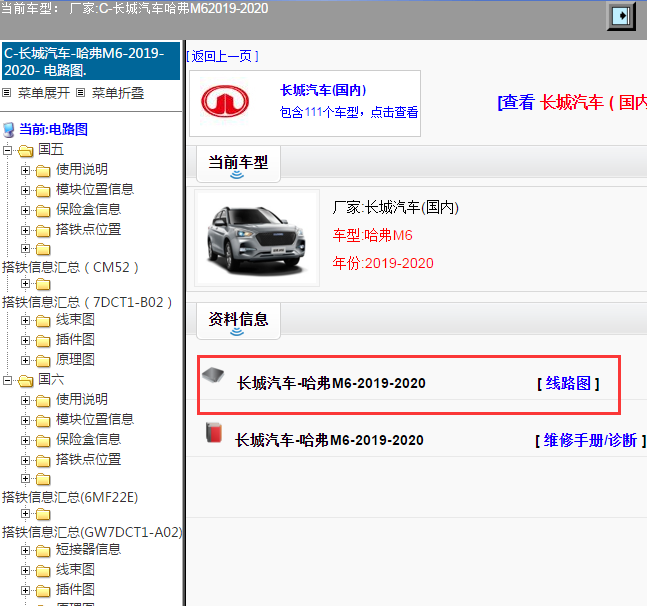Collapse the 国六 tree node

pyautogui.click(x=7, y=380)
